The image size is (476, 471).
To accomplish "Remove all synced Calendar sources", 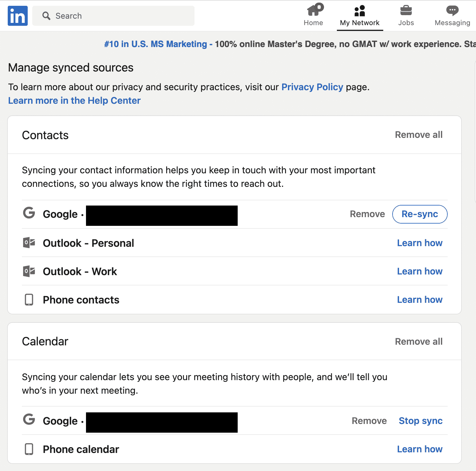I will [x=418, y=341].
